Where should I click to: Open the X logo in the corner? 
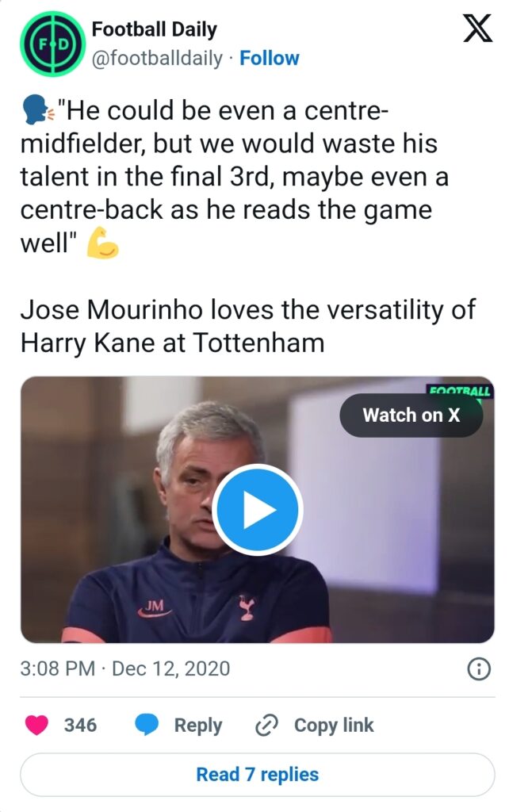[476, 31]
